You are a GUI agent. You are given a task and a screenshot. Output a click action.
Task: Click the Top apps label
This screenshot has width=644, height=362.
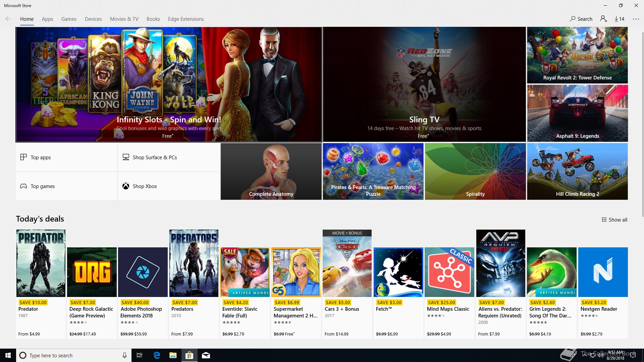point(41,158)
